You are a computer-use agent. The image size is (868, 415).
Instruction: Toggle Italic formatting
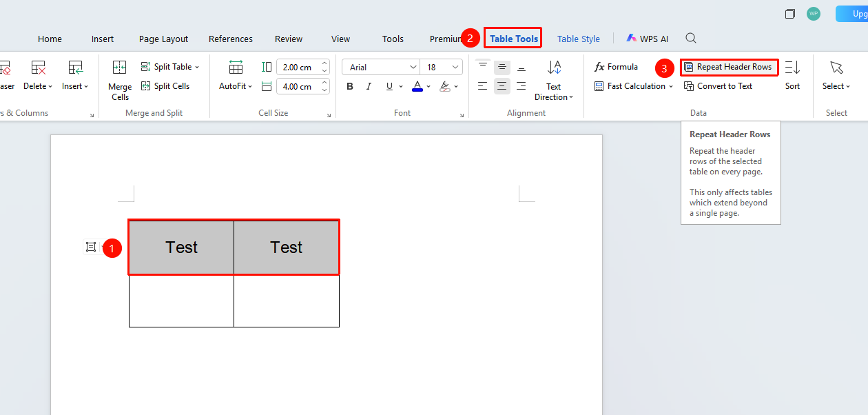[369, 86]
